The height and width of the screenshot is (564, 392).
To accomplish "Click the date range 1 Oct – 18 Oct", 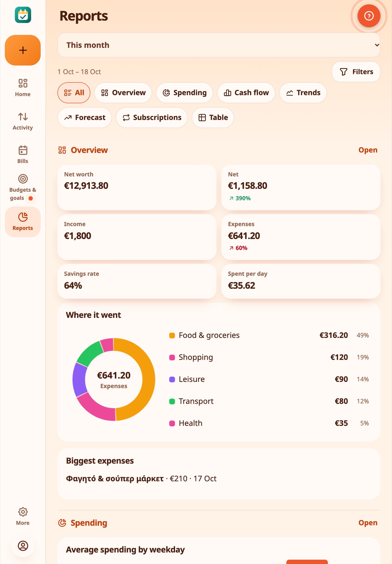I will [79, 72].
